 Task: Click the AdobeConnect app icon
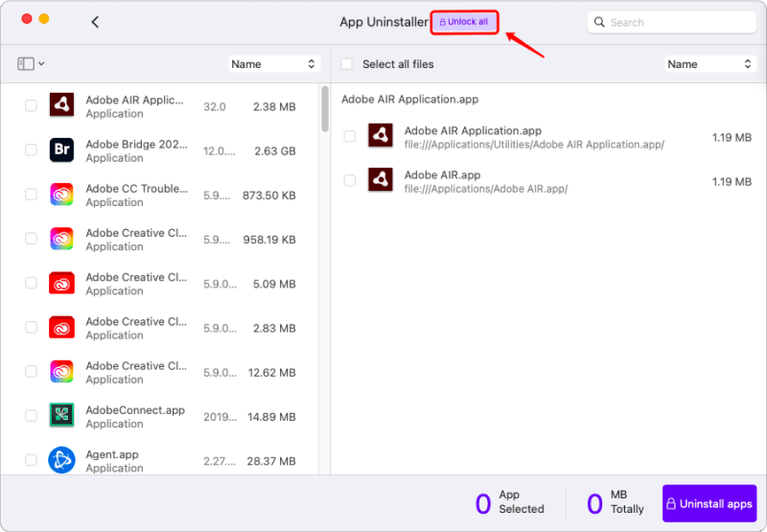[61, 415]
